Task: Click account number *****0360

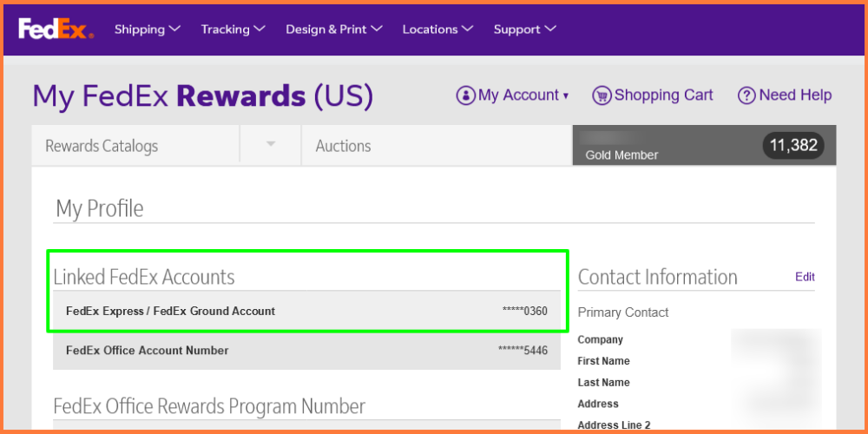Action: [x=525, y=311]
